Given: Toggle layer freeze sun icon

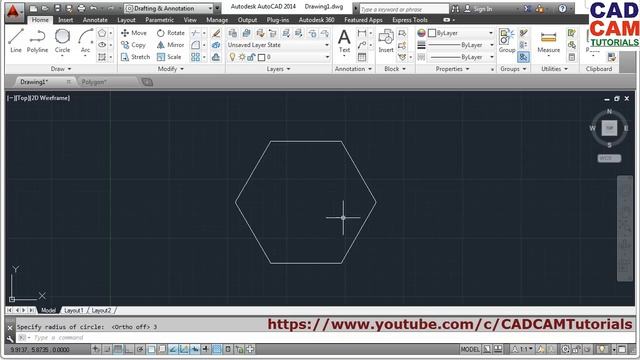Looking at the screenshot, I should click(x=242, y=57).
